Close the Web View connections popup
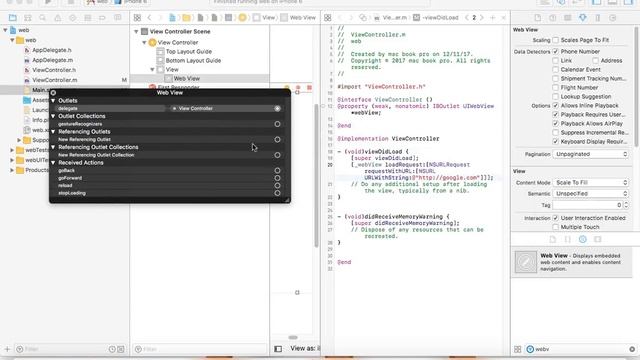 coord(53,93)
